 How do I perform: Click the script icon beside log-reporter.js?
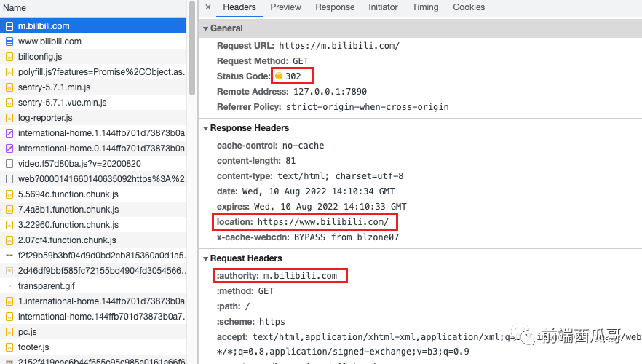click(9, 118)
